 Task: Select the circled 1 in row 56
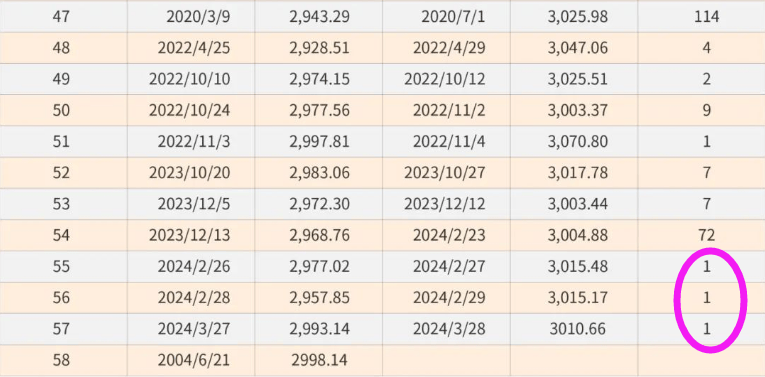pyautogui.click(x=706, y=298)
